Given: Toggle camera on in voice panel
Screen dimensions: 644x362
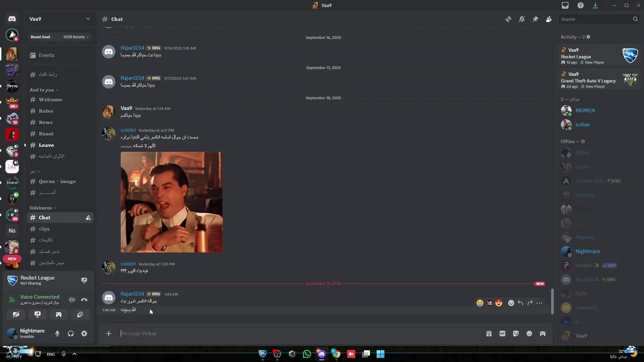Looking at the screenshot, I should 16,314.
